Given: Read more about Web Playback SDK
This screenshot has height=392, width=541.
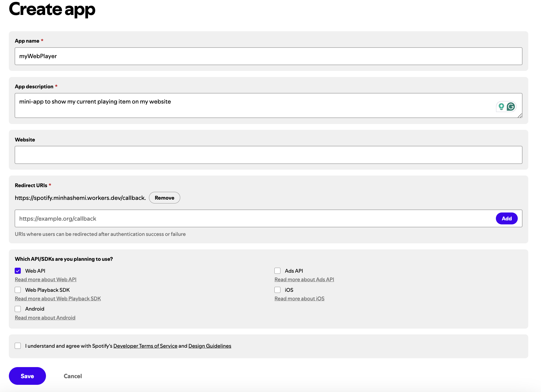Looking at the screenshot, I should point(58,299).
